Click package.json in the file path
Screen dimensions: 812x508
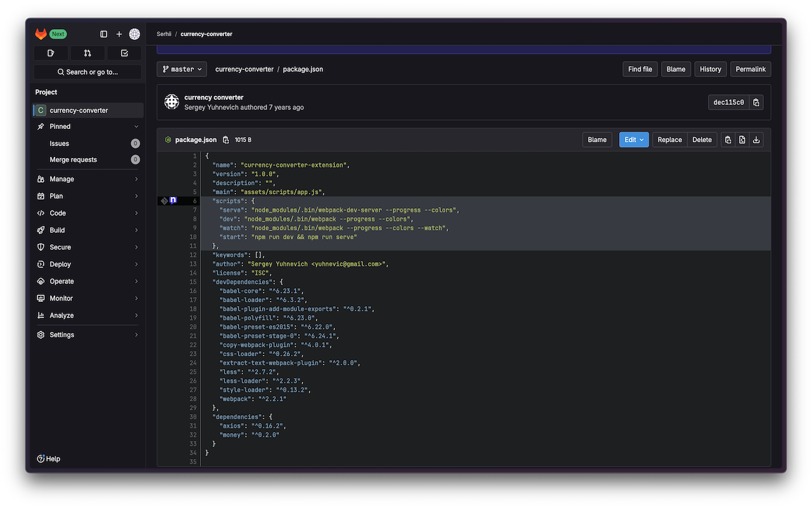pyautogui.click(x=303, y=69)
